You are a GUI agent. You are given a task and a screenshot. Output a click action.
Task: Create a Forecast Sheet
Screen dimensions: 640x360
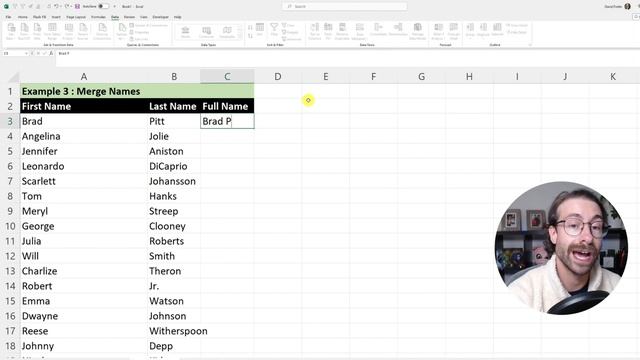click(x=453, y=31)
